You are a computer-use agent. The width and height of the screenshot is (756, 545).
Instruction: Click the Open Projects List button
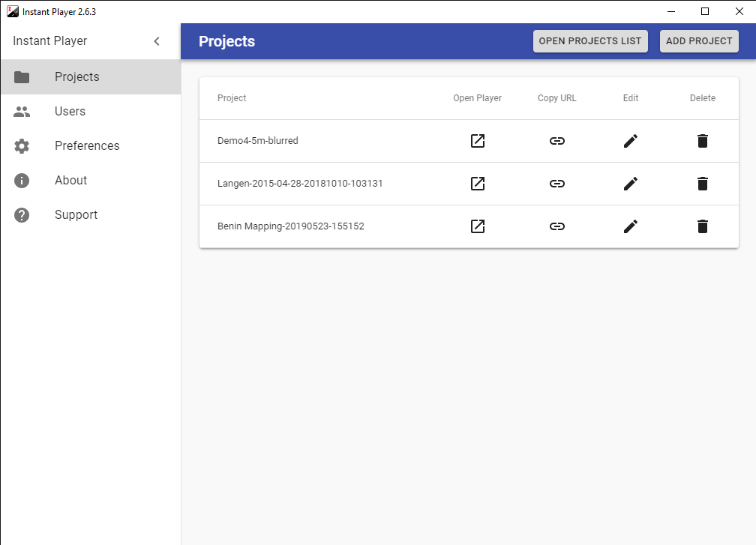click(590, 41)
